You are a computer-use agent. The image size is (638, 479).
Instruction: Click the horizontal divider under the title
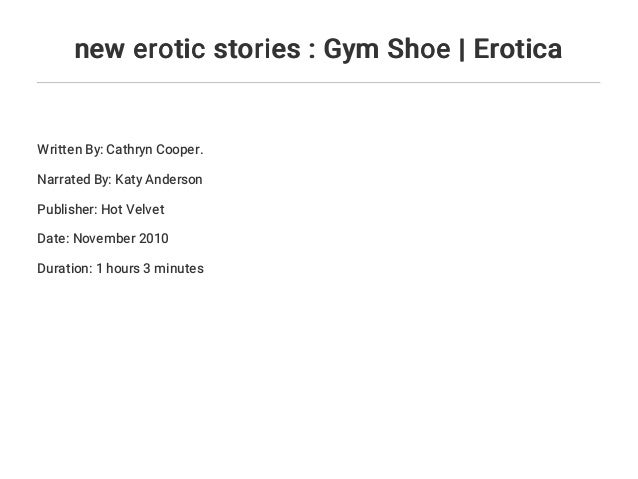tap(319, 82)
